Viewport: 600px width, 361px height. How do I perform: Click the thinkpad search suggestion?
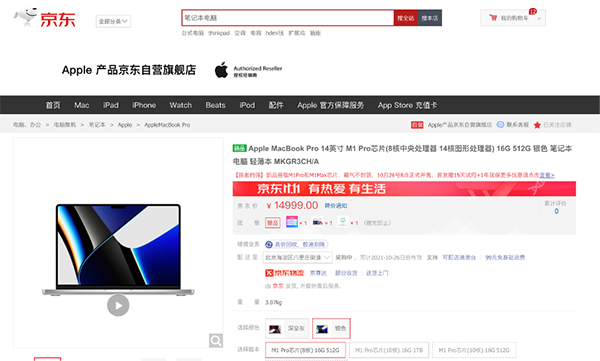point(219,33)
